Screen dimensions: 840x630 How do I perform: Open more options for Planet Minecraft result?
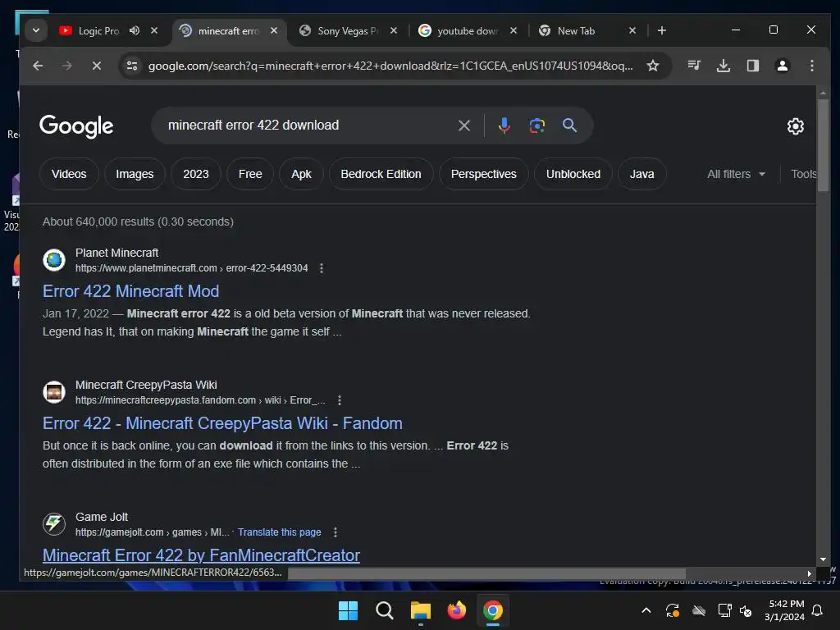click(322, 268)
